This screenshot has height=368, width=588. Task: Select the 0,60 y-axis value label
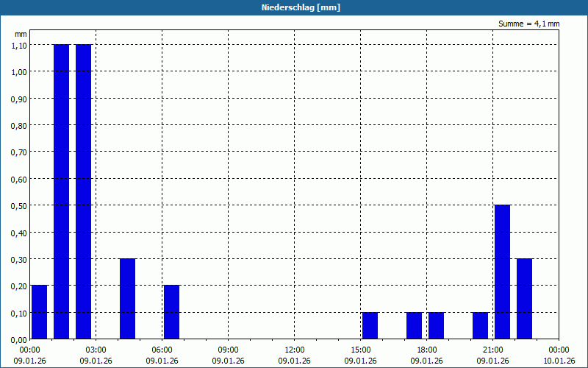coord(19,179)
